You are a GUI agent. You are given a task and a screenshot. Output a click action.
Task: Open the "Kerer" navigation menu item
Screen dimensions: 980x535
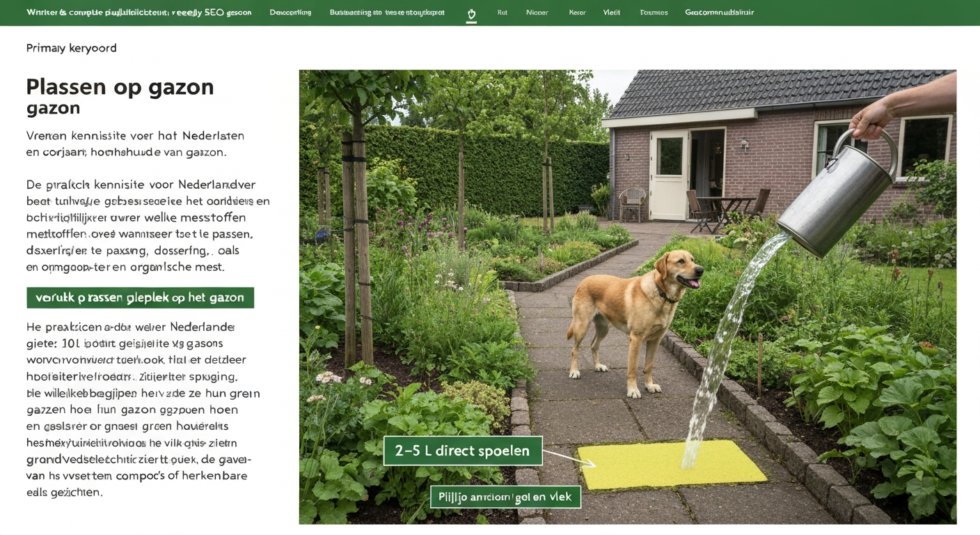pos(577,13)
